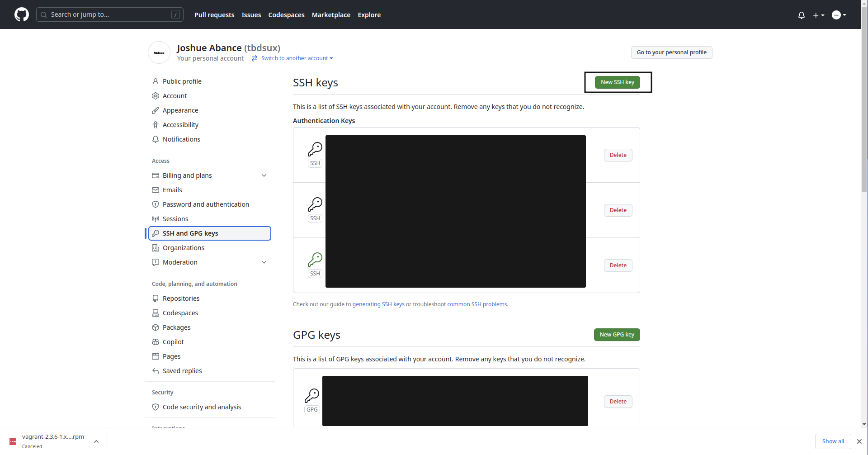Select Marketplace in top navigation
The width and height of the screenshot is (868, 455).
click(331, 15)
